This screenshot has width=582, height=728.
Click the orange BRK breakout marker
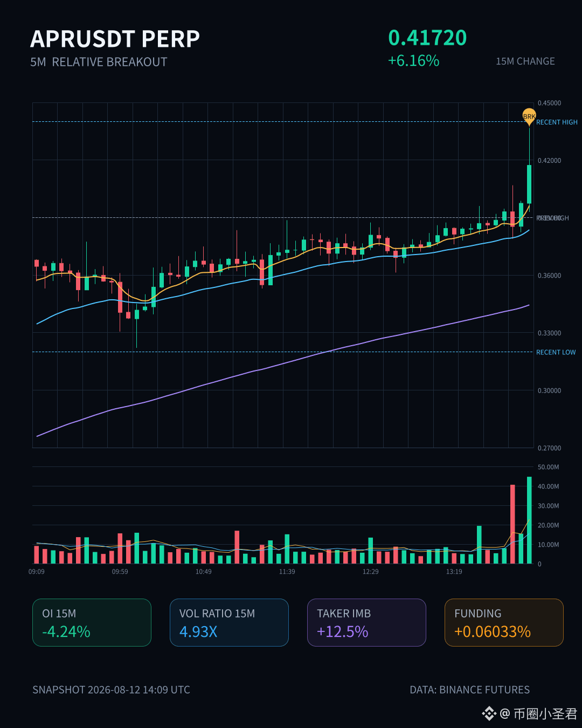pyautogui.click(x=529, y=117)
